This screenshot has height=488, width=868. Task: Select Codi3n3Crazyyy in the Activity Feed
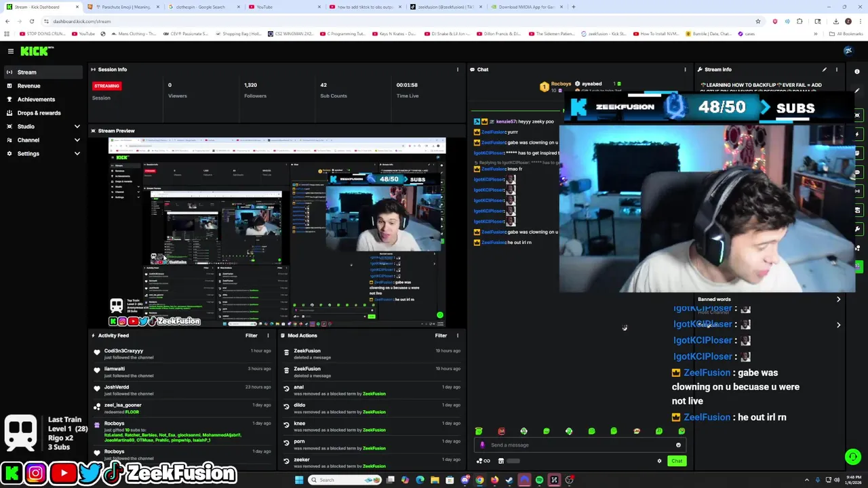[x=123, y=351]
